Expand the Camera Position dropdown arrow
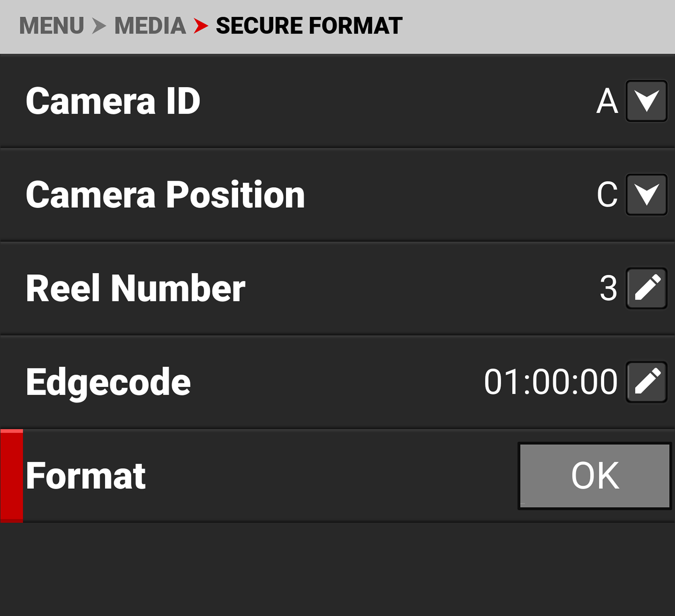 (x=646, y=195)
